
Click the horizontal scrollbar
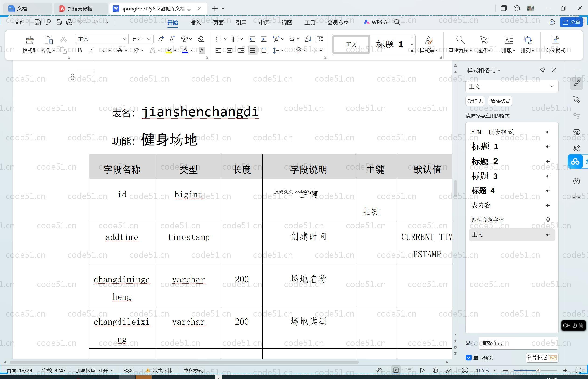pos(184,362)
